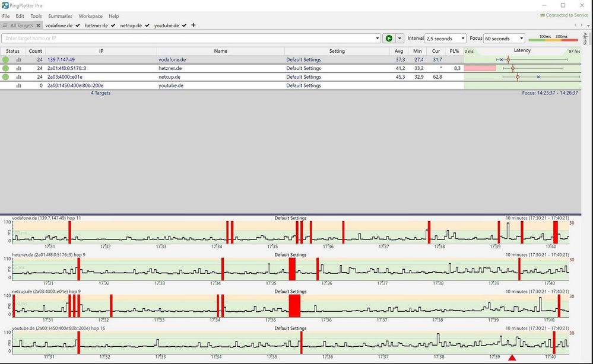
Task: Switch to the youtube.de tab
Action: tap(166, 25)
